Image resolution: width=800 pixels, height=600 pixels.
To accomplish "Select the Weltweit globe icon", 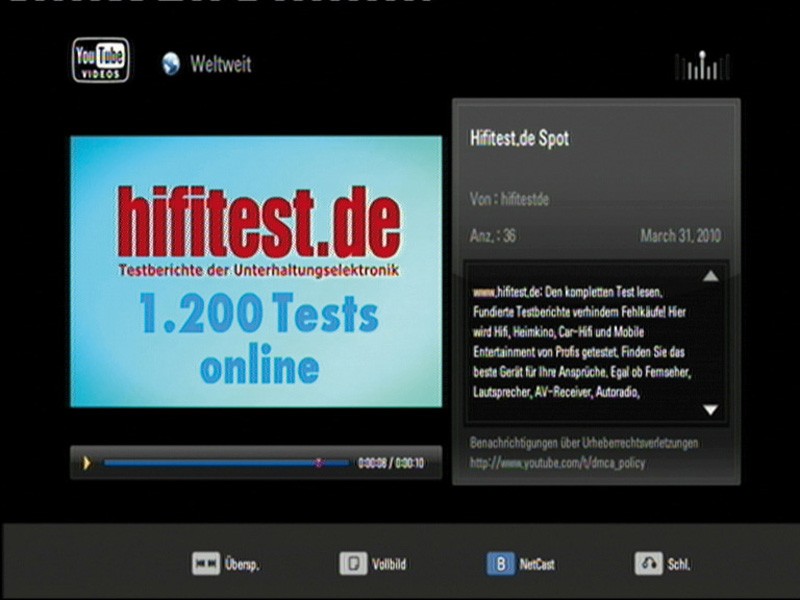I will [x=171, y=64].
